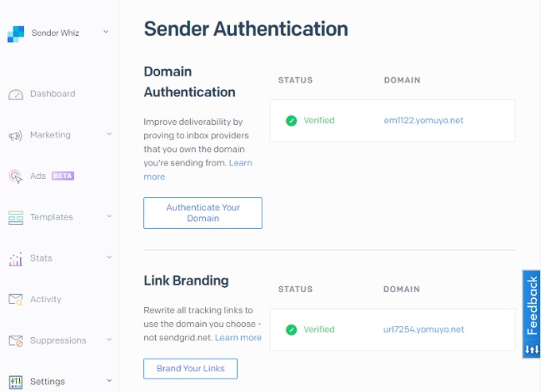This screenshot has height=392, width=541.
Task: Open the Feedback side tab
Action: [531, 314]
